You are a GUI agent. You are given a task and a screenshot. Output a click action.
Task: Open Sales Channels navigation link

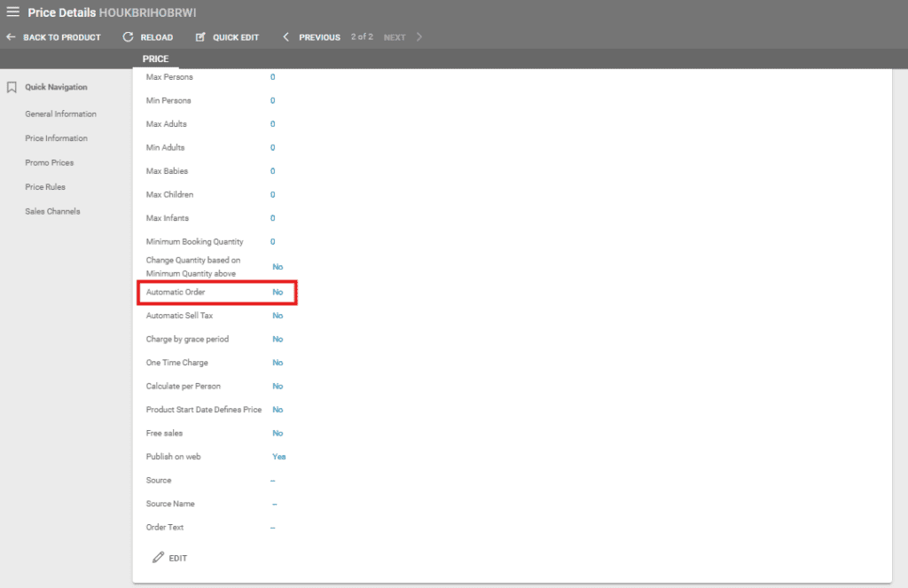52,212
